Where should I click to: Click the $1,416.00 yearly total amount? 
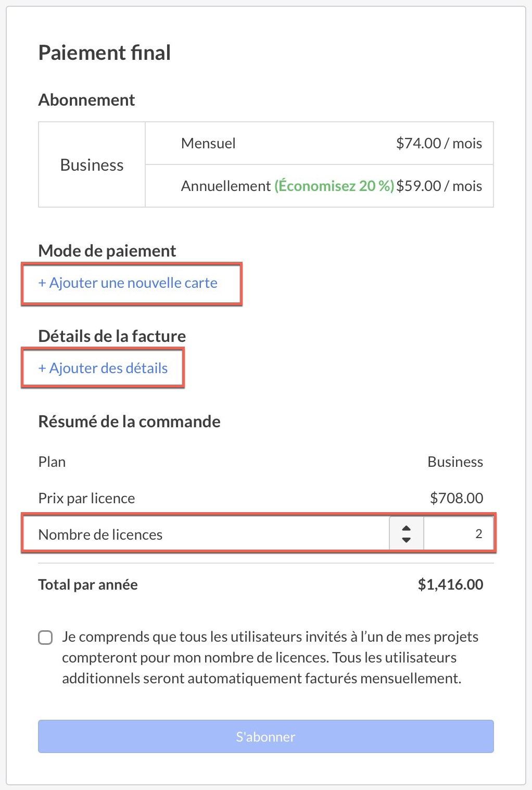450,584
